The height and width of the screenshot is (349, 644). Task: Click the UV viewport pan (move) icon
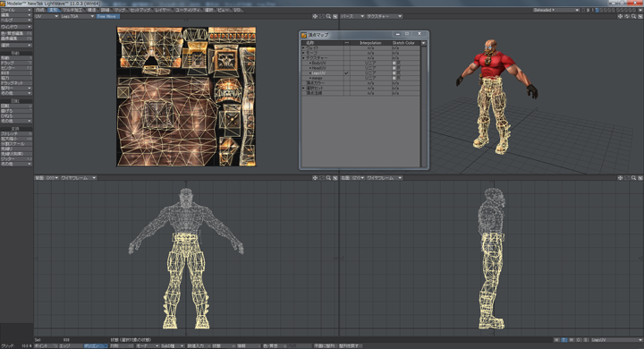click(x=315, y=16)
